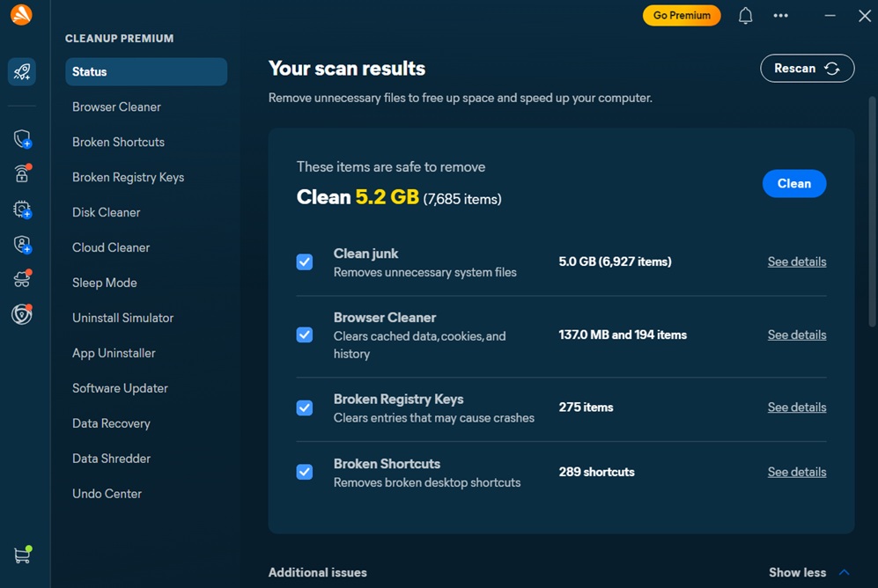Collapse Additional issues with Show less chevron
The height and width of the screenshot is (588, 878).
tap(844, 572)
